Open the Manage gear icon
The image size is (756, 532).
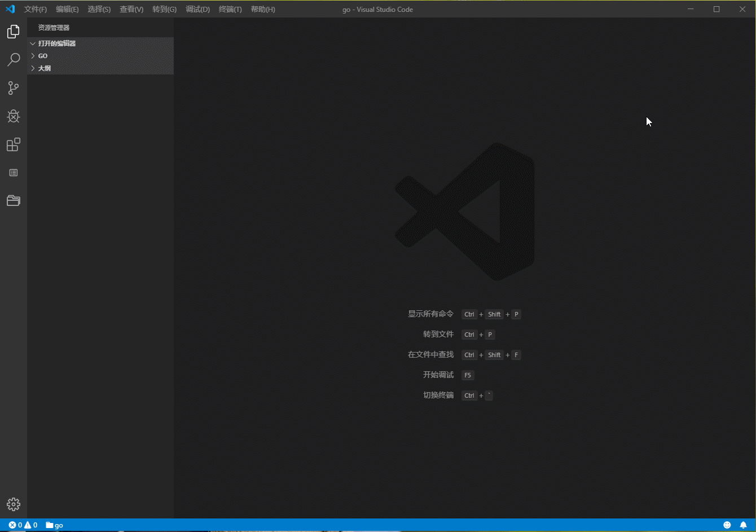coord(14,504)
